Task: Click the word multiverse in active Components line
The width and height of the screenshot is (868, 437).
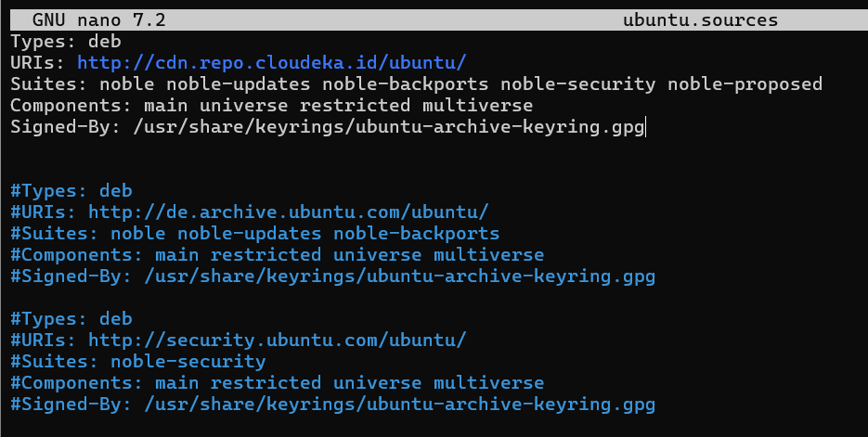Action: click(x=478, y=105)
